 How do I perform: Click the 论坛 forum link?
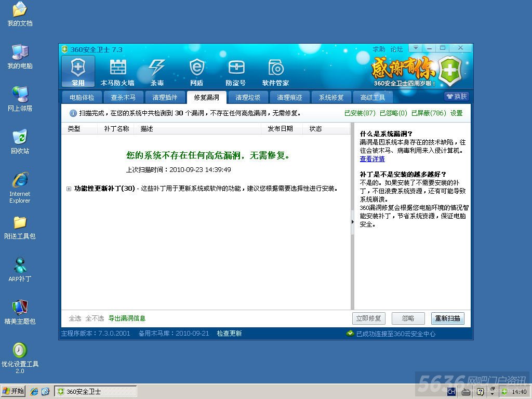point(396,49)
